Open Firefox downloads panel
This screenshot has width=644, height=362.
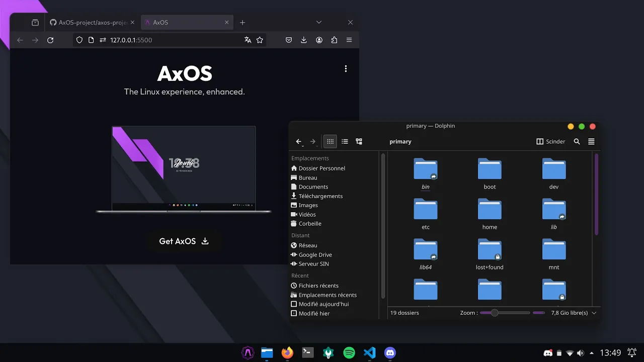pyautogui.click(x=304, y=40)
